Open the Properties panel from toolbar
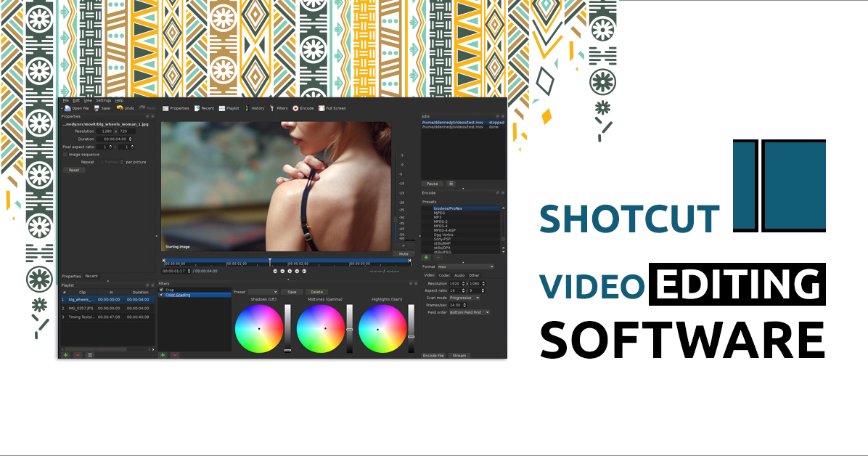The width and height of the screenshot is (868, 456). click(x=176, y=109)
